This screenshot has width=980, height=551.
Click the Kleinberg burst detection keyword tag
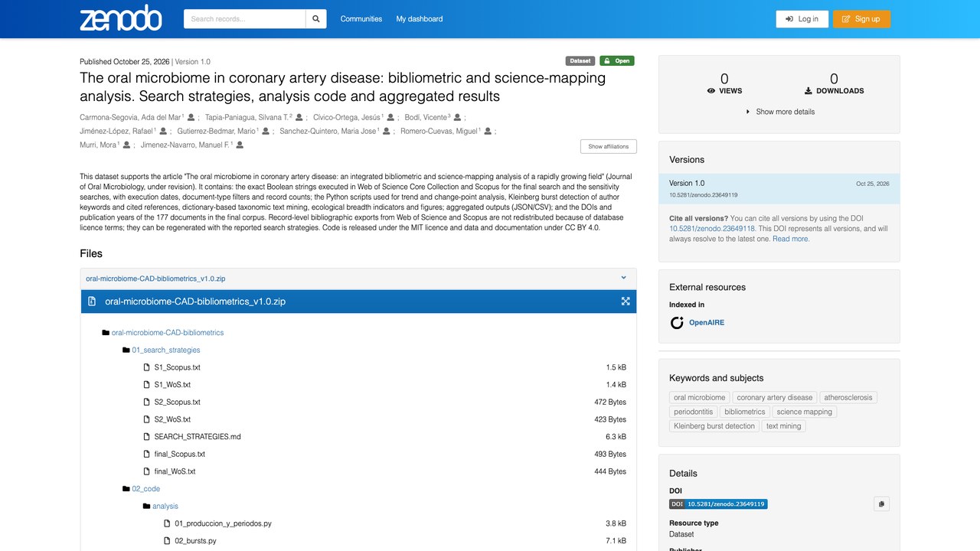pyautogui.click(x=714, y=426)
